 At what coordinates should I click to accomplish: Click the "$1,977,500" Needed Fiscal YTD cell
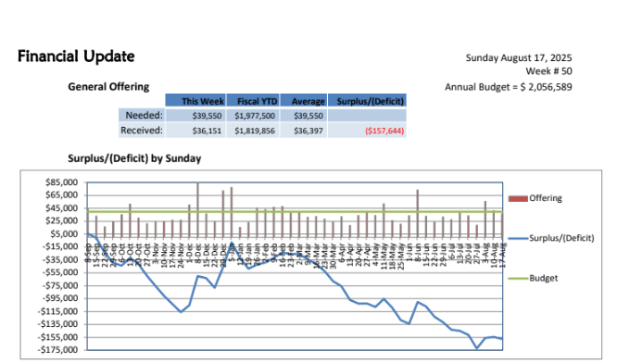tap(253, 115)
